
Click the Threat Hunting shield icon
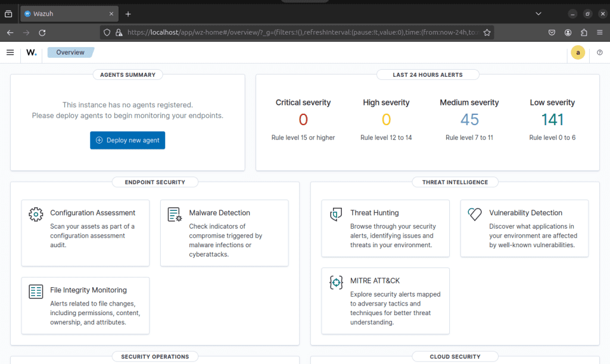(x=336, y=214)
